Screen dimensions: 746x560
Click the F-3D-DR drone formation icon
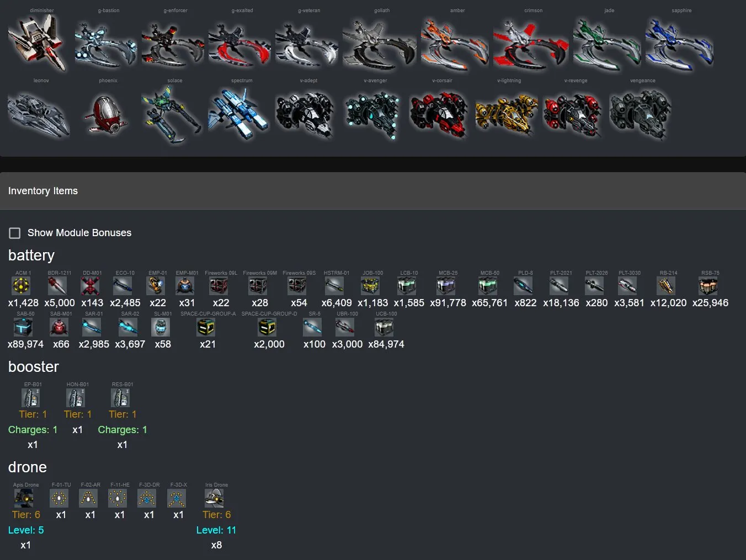tap(147, 498)
